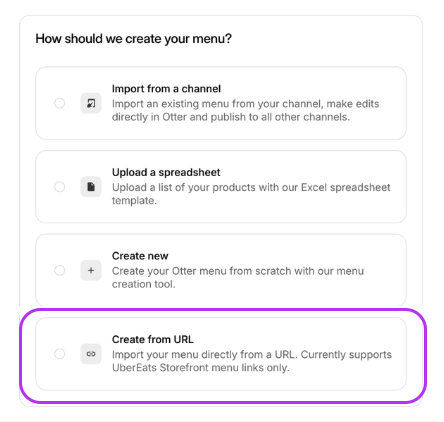Click the UberEats Storefront menu links description
444x422 pixels.
coord(252,361)
